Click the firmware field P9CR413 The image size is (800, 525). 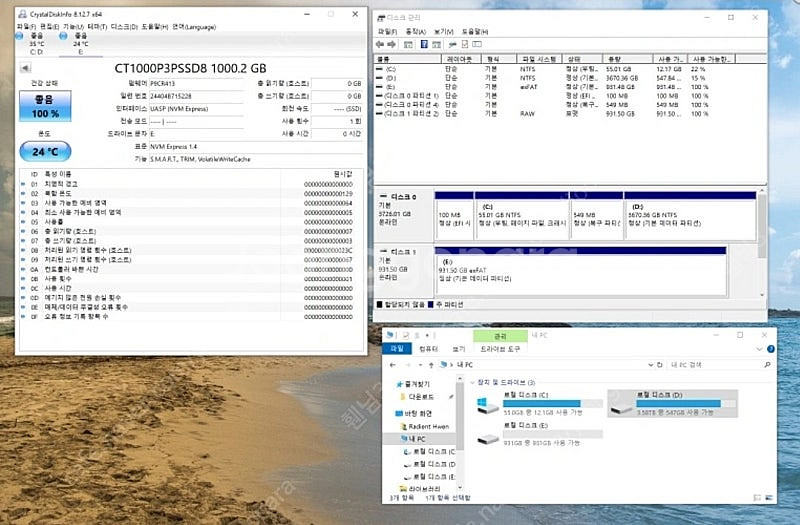point(196,84)
